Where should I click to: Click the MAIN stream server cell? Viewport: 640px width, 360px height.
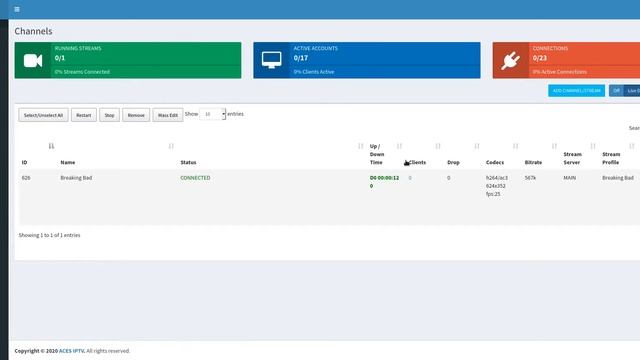coord(569,178)
